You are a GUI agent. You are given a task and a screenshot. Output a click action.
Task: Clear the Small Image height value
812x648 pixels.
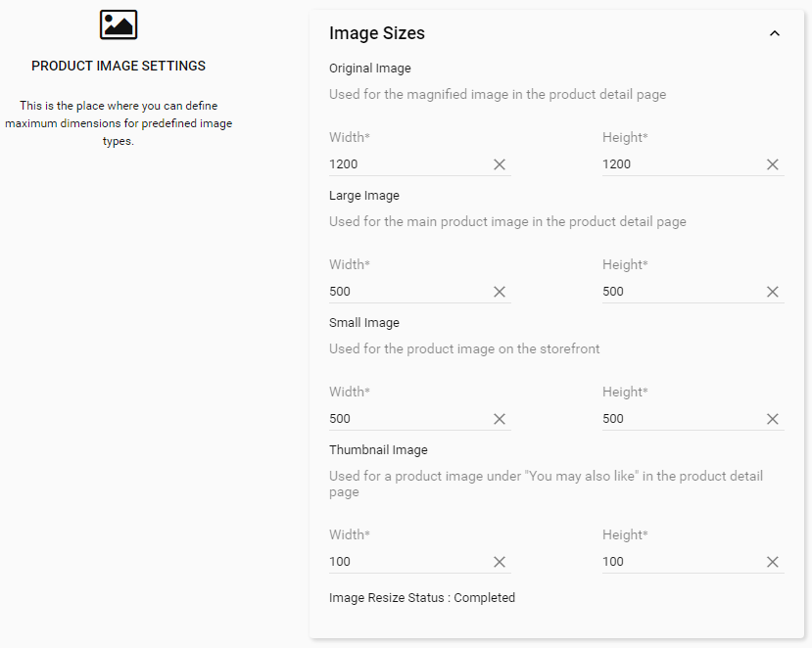[x=773, y=419]
